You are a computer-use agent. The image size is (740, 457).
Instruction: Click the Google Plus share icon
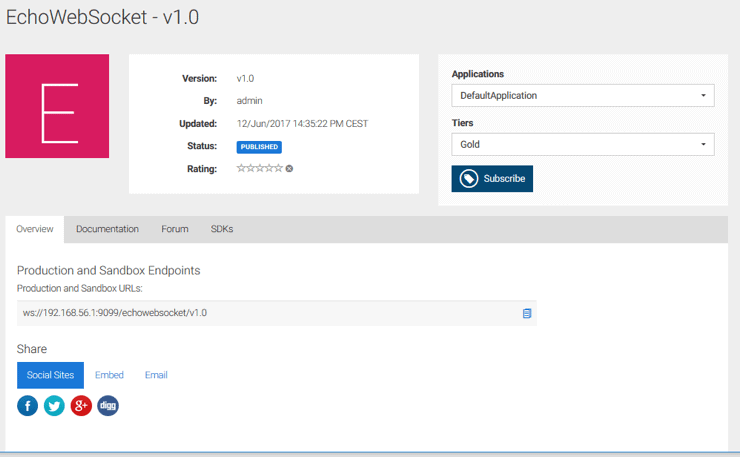pos(81,406)
